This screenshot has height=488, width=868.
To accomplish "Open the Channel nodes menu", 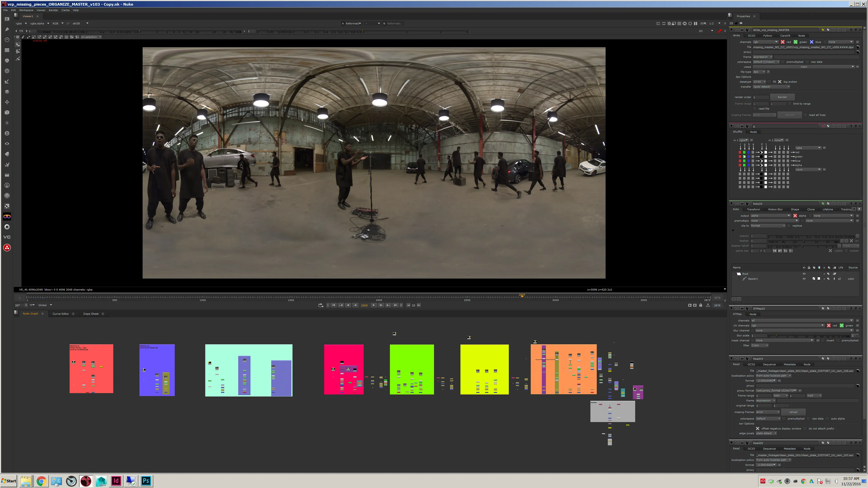I will (7, 50).
